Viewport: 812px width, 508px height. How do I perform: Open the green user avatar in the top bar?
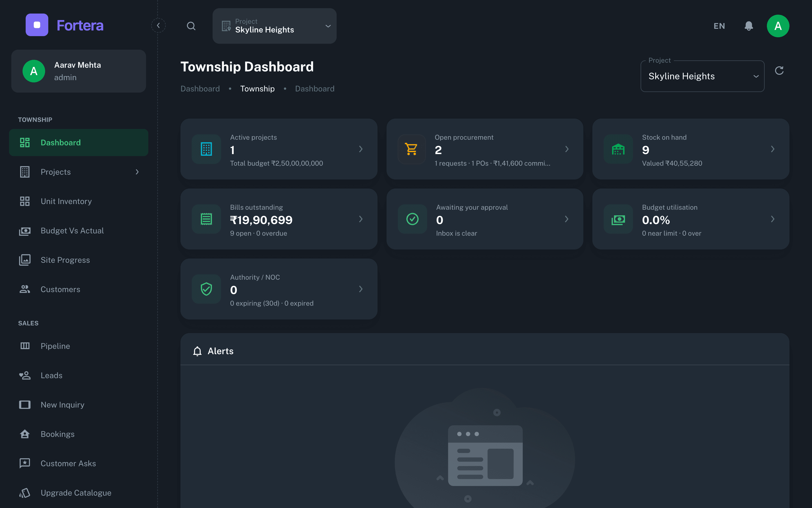coord(778,26)
